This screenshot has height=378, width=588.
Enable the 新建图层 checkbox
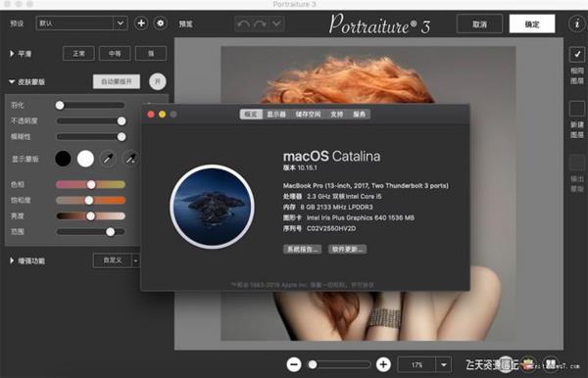tap(577, 109)
